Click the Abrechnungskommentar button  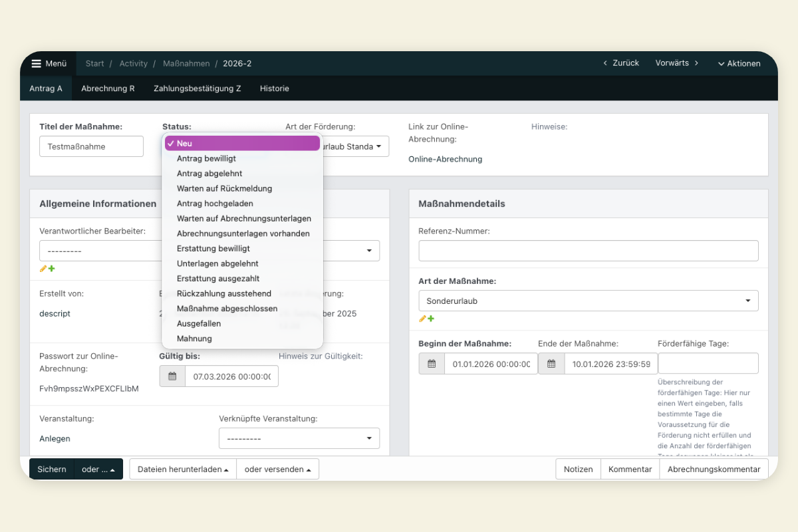coord(714,469)
